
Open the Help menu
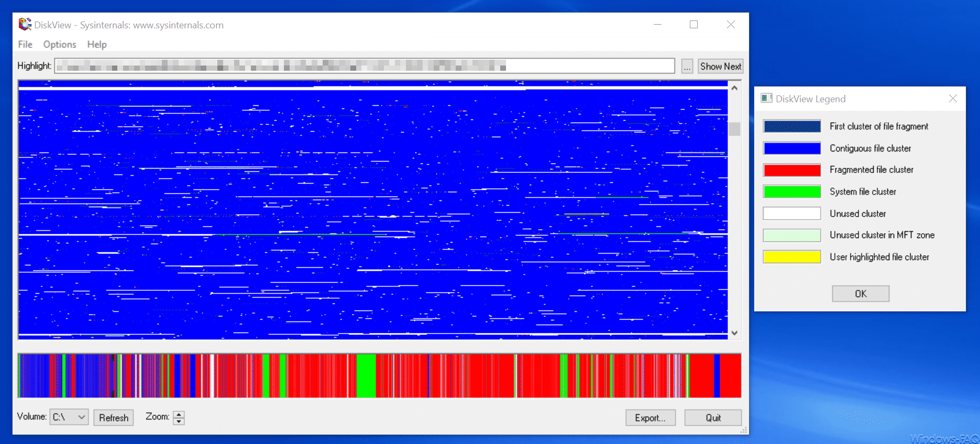[97, 45]
